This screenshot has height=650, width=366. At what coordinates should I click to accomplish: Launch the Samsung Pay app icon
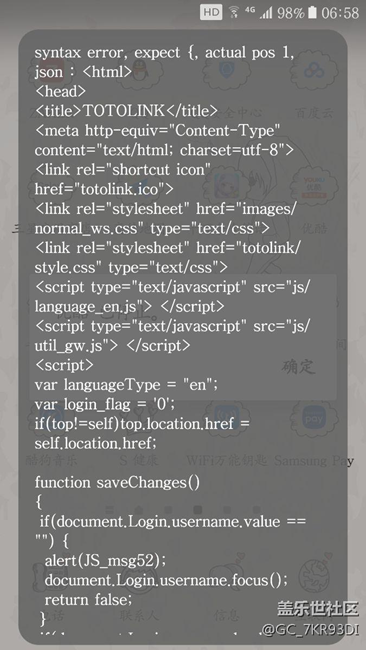click(314, 419)
